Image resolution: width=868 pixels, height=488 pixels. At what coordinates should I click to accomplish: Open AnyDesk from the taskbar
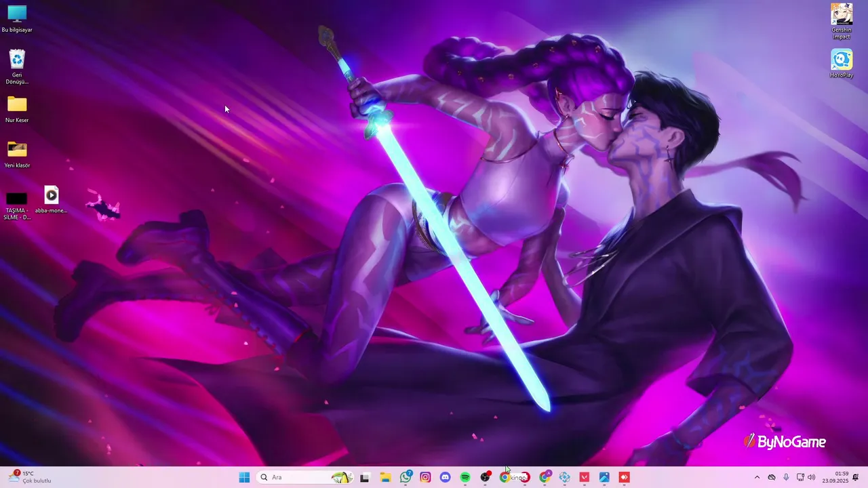[x=625, y=477]
